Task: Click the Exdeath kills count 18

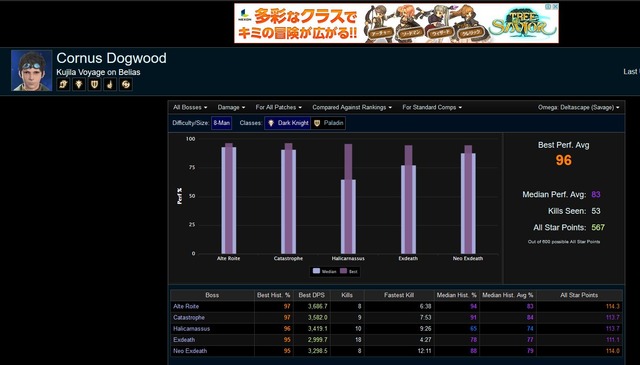Action: pos(358,339)
